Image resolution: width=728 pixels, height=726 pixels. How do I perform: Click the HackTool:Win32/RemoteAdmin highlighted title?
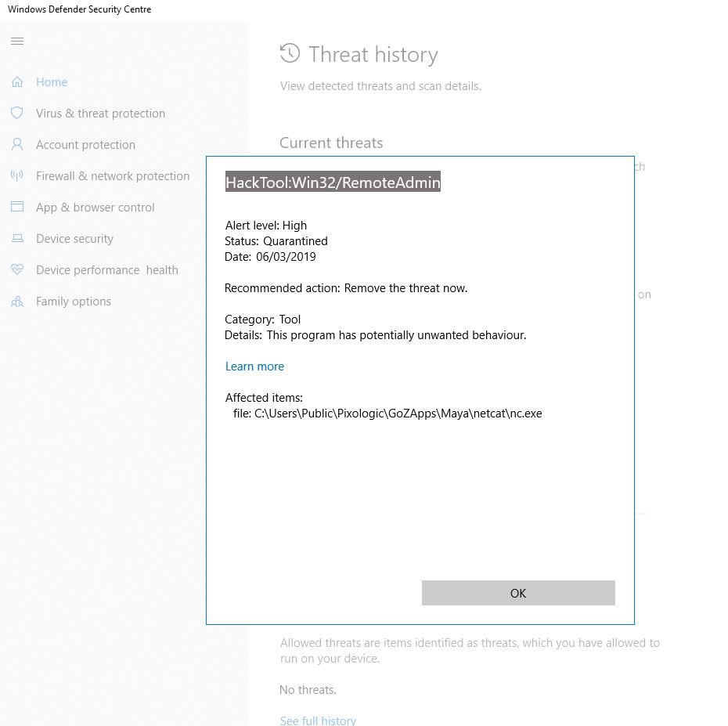click(x=333, y=182)
